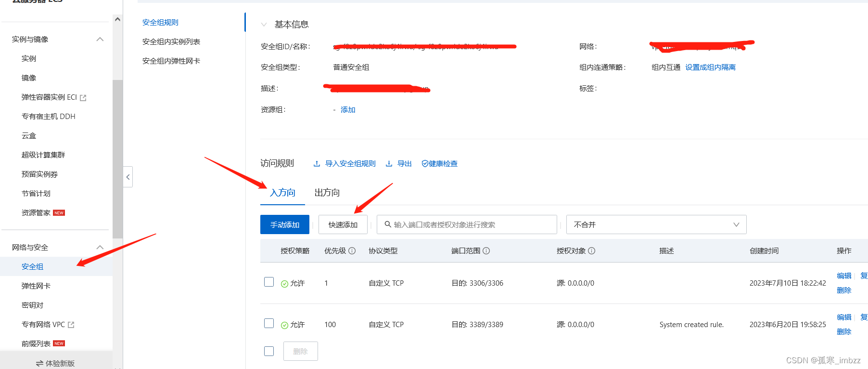
Task: Click the sidebar vertical scrollbar thumb
Action: pyautogui.click(x=117, y=159)
